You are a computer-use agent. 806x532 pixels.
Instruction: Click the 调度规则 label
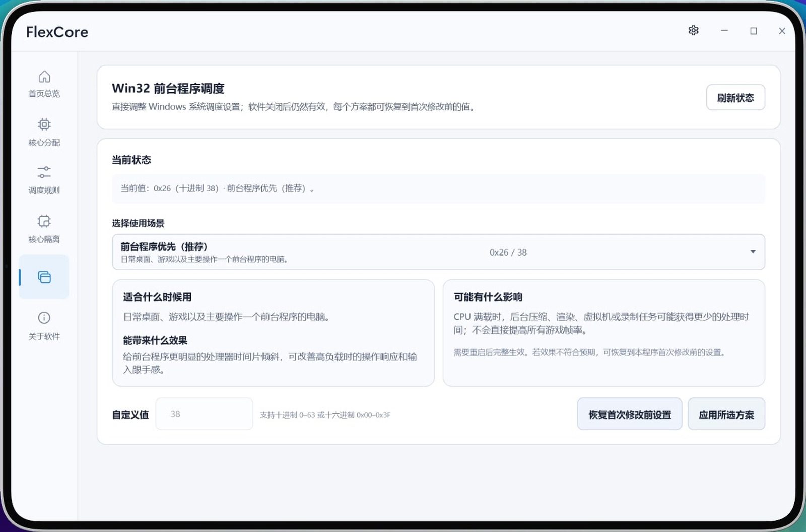point(44,190)
